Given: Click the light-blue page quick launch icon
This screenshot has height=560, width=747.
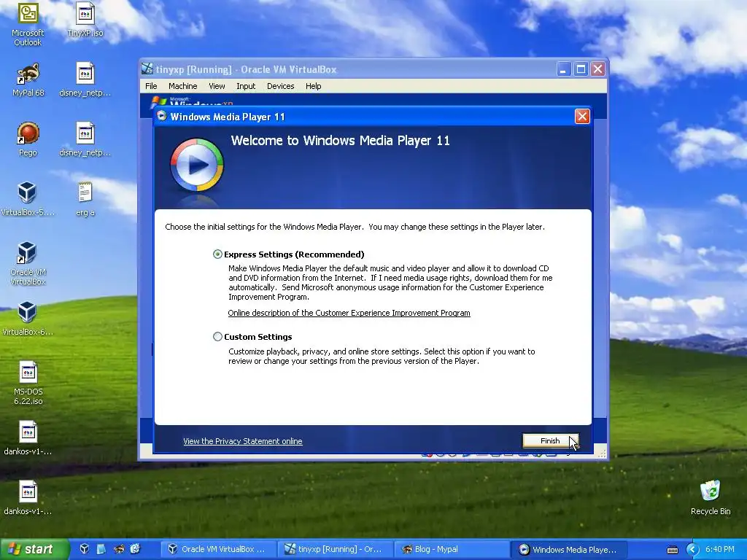Looking at the screenshot, I should coord(101,549).
